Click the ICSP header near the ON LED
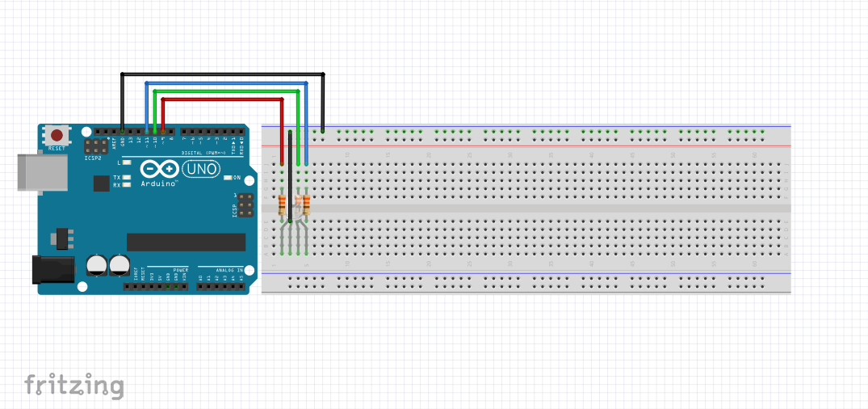Viewport: 868px width, 409px height. click(x=245, y=205)
